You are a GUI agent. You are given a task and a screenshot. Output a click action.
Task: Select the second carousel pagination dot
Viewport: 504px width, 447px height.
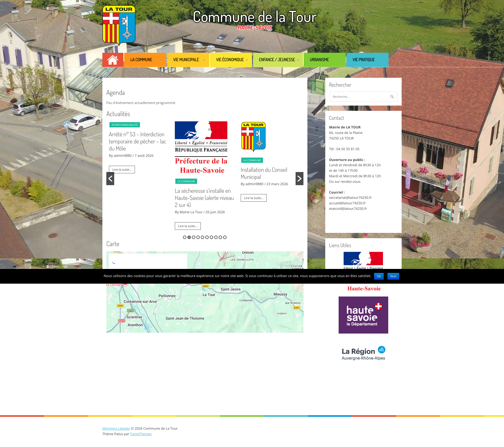(189, 237)
